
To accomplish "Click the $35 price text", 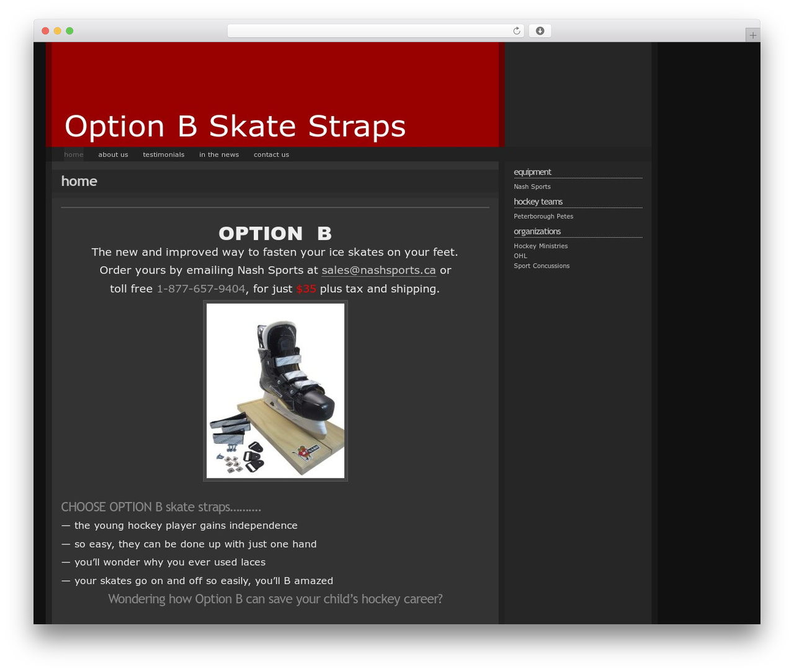I will 306,289.
